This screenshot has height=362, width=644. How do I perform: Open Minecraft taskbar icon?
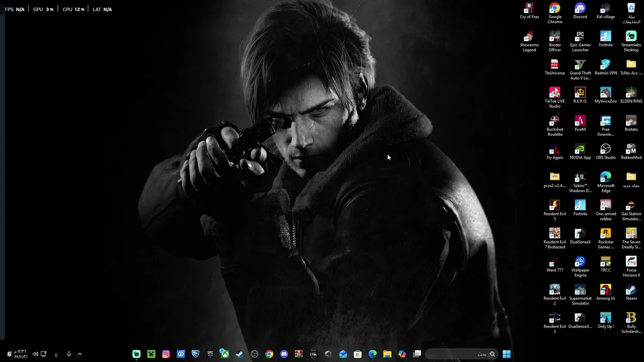tap(151, 354)
